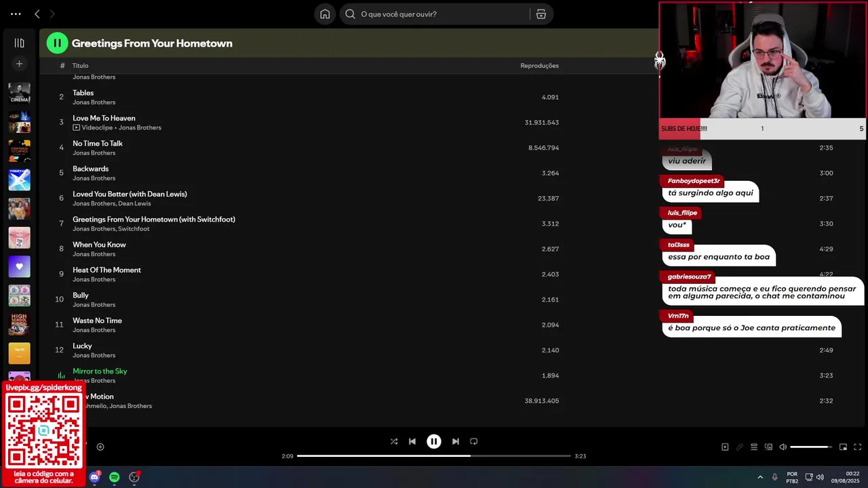Open the Switchfoot artist link
The width and height of the screenshot is (868, 488).
[134, 229]
